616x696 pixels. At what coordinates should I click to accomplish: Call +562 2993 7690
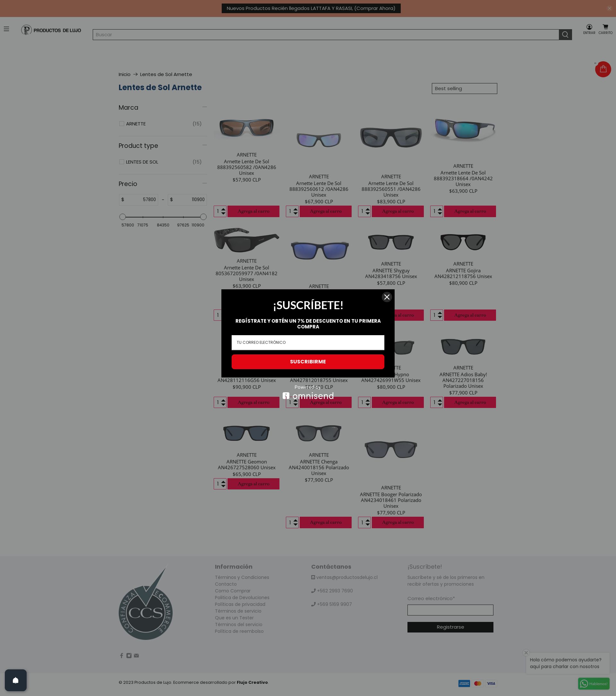click(x=335, y=591)
